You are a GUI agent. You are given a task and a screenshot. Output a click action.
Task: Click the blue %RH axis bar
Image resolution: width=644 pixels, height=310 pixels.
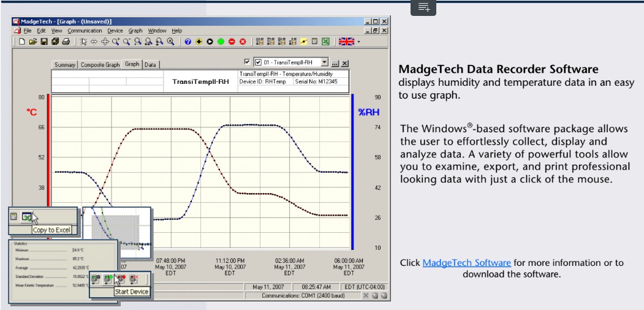353,172
